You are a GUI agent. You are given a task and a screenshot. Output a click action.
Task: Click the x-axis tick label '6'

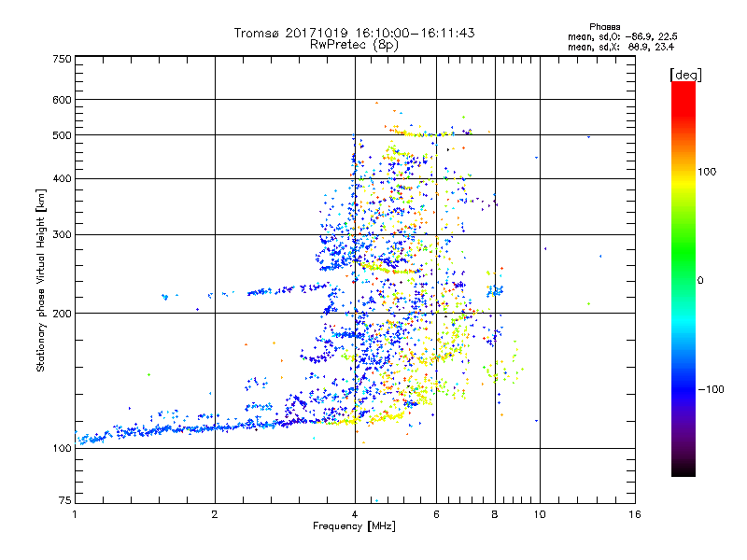[436, 514]
